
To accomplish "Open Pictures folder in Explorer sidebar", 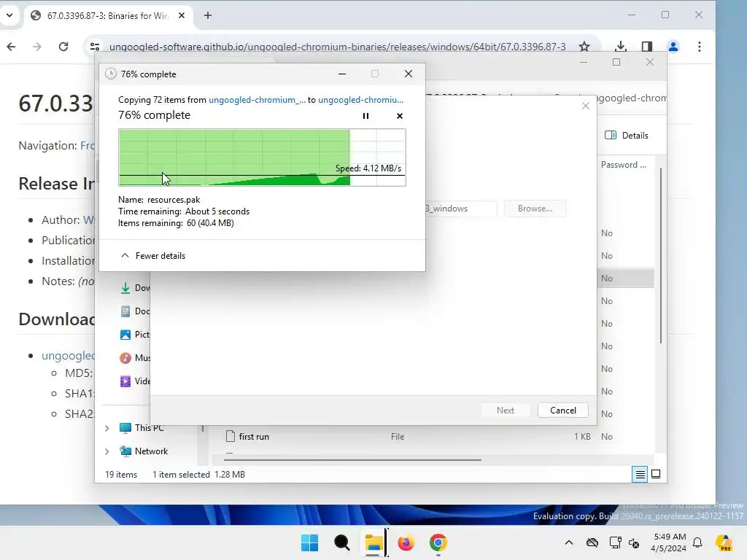I will (134, 334).
